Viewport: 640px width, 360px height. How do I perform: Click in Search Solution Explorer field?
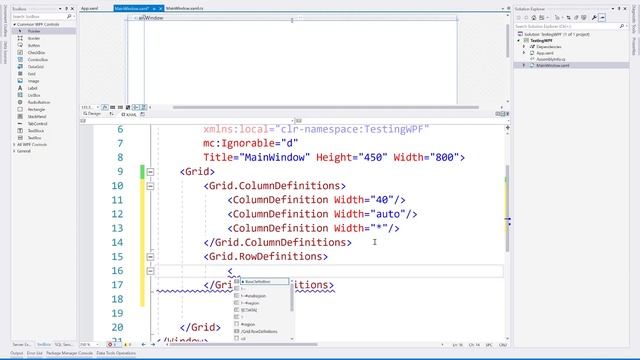[566, 26]
